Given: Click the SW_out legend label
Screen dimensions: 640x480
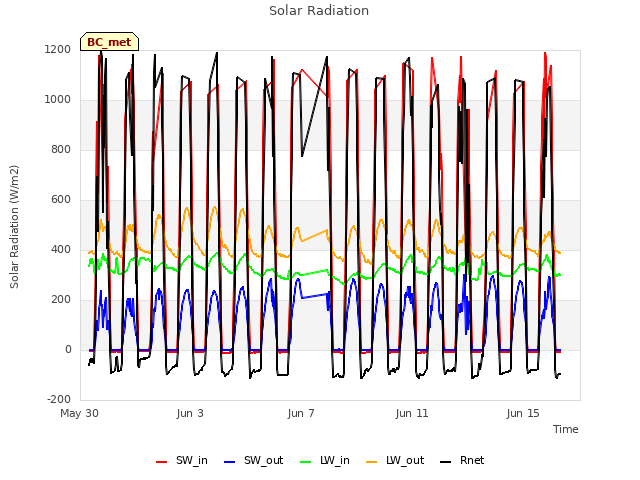Looking at the screenshot, I should pyautogui.click(x=263, y=460).
